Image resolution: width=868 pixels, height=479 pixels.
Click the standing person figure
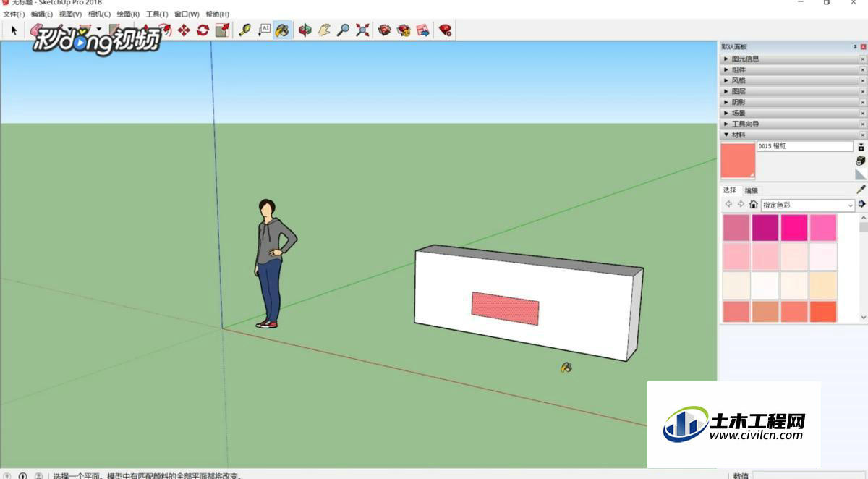(273, 263)
